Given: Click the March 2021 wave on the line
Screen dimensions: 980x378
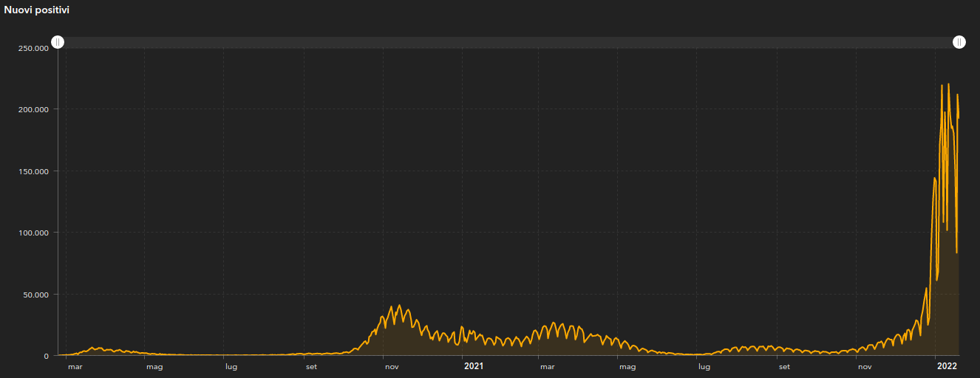Looking at the screenshot, I should click(x=554, y=323).
